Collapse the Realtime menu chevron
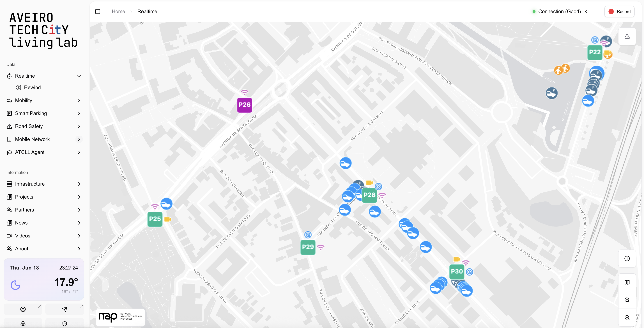The image size is (644, 328). pos(79,76)
